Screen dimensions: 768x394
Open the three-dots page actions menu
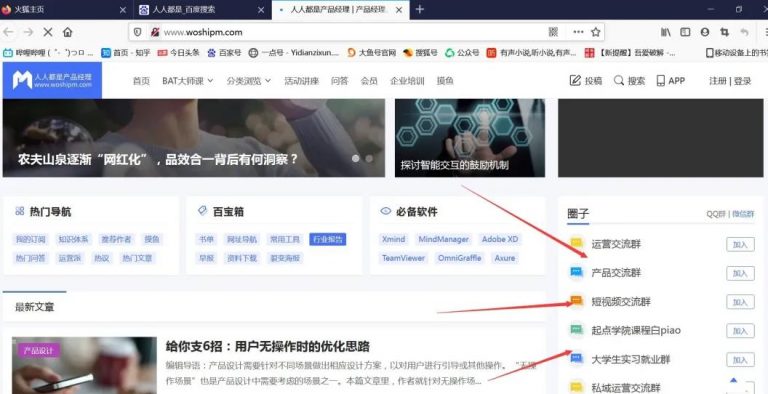pyautogui.click(x=578, y=32)
